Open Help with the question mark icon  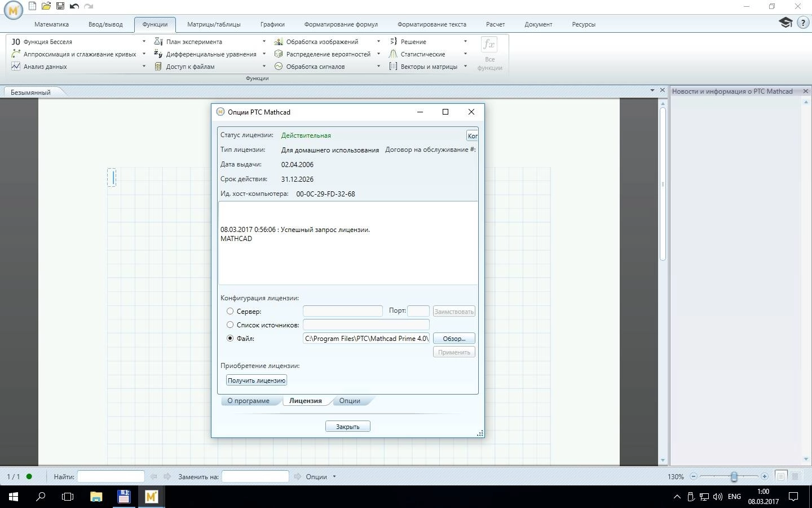point(803,23)
